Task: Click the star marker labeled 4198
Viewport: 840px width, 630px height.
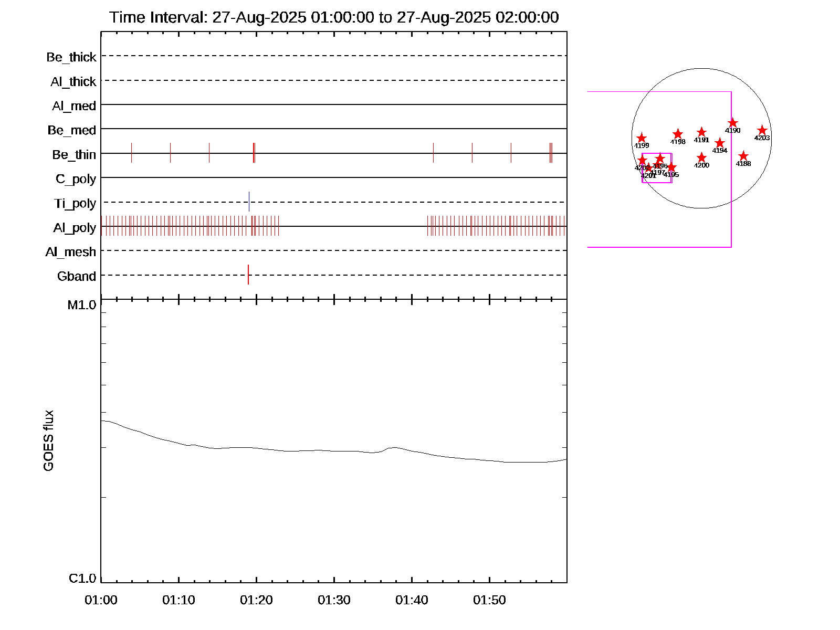Action: [678, 134]
